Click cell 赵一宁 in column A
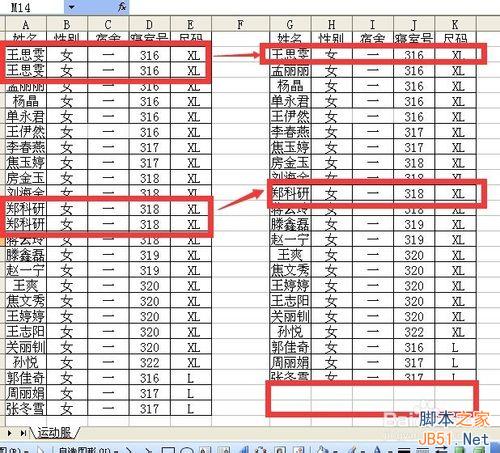500x453 pixels. [x=26, y=271]
